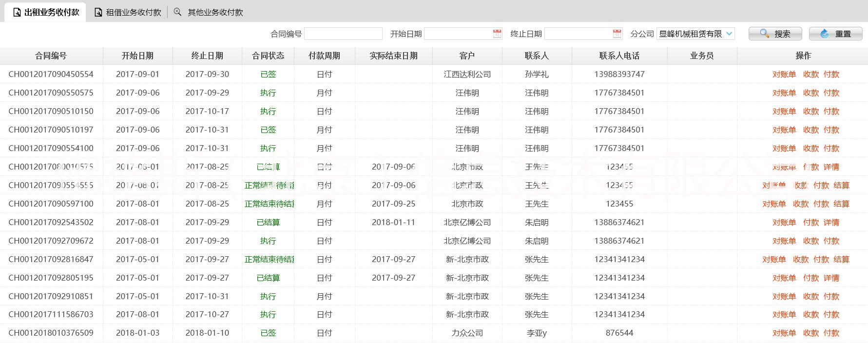Screen dimensions: 868x360
Task: Click 付款 for contract CH0012017090450554
Action: click(831, 74)
